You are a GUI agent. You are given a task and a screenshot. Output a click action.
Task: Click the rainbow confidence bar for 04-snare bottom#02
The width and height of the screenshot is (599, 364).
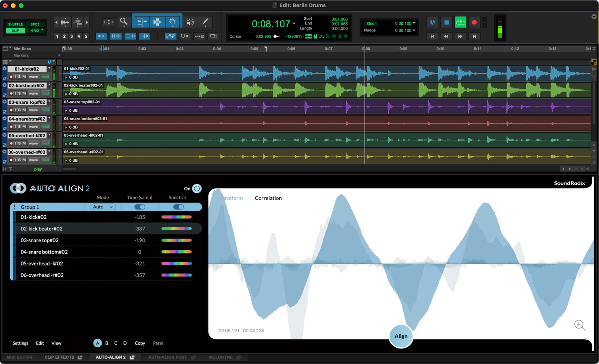[x=176, y=252]
